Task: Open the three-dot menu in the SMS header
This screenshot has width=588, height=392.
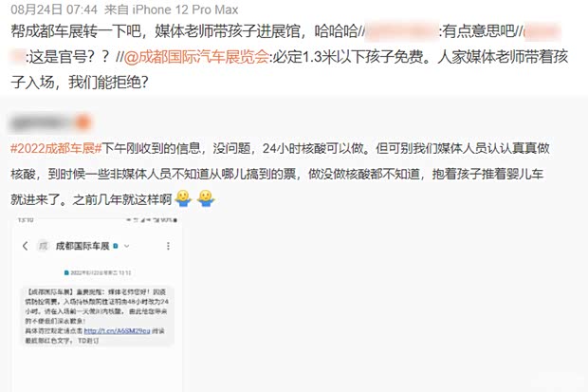Action: (168, 246)
